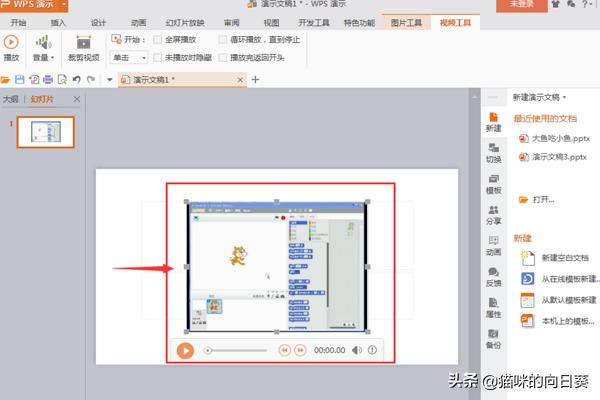600x400 pixels.
Task: Open the Volume dropdown in the ribbon
Action: coord(43,48)
